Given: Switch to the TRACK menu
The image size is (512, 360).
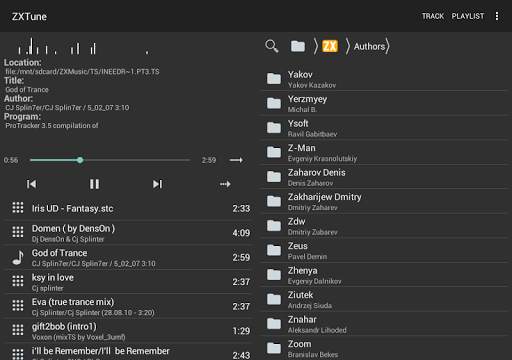Looking at the screenshot, I should pyautogui.click(x=433, y=16).
